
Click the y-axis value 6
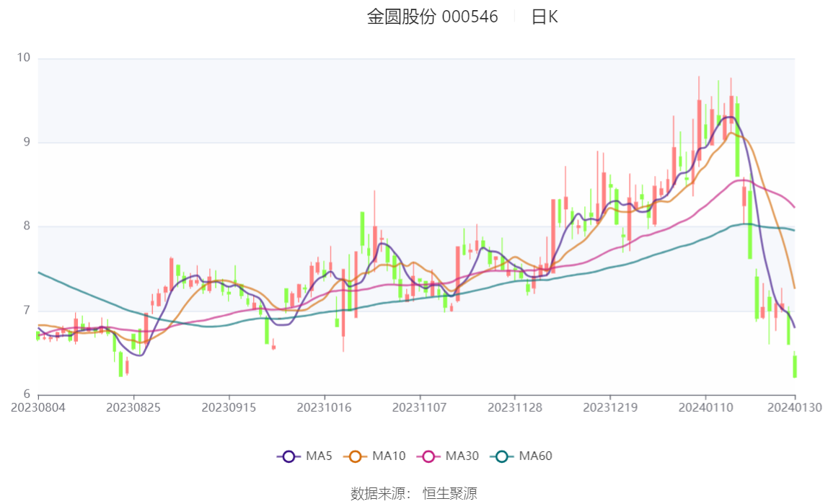pos(27,394)
